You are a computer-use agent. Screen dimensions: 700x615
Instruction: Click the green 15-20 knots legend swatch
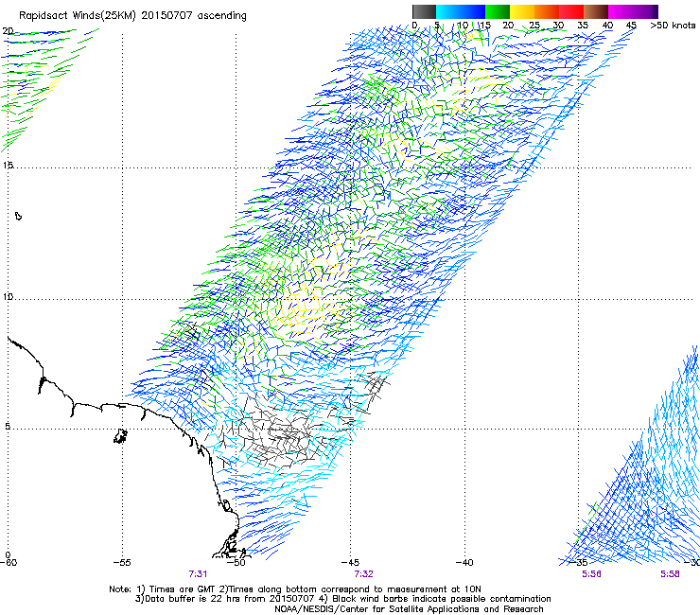(498, 11)
